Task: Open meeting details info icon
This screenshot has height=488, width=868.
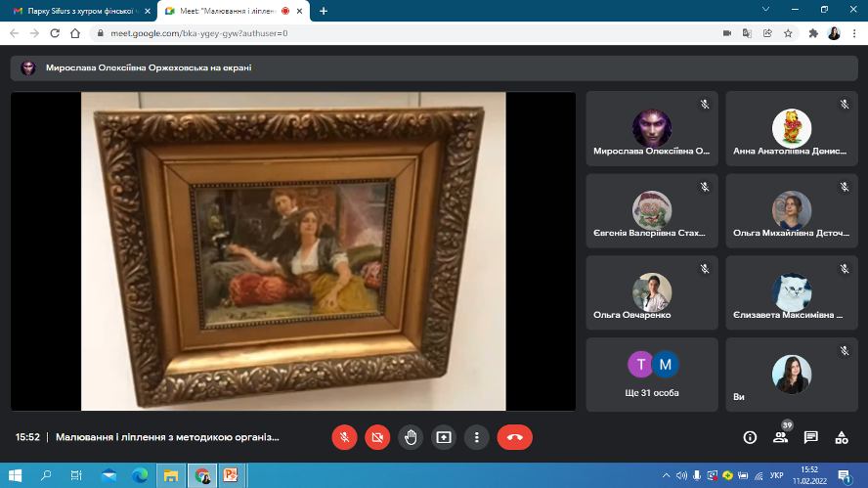Action: click(x=750, y=437)
